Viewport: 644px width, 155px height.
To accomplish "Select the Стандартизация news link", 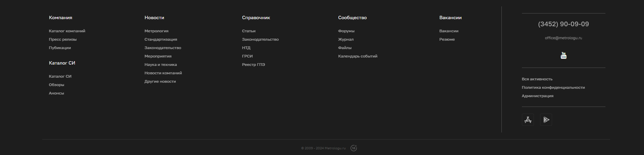I will point(161,39).
